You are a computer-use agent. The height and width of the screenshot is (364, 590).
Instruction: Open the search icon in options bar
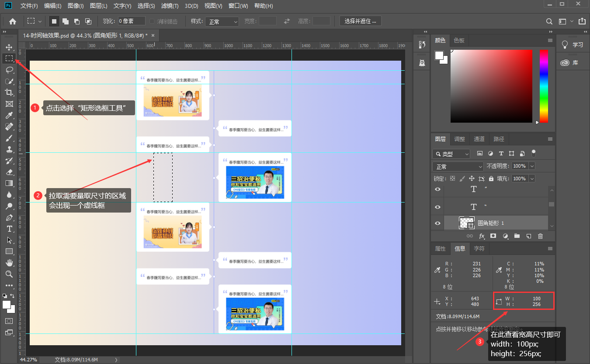[x=549, y=21]
